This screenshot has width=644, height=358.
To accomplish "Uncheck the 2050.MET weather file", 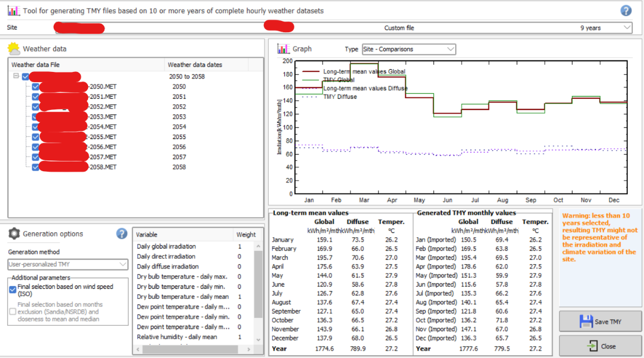I will (35, 86).
